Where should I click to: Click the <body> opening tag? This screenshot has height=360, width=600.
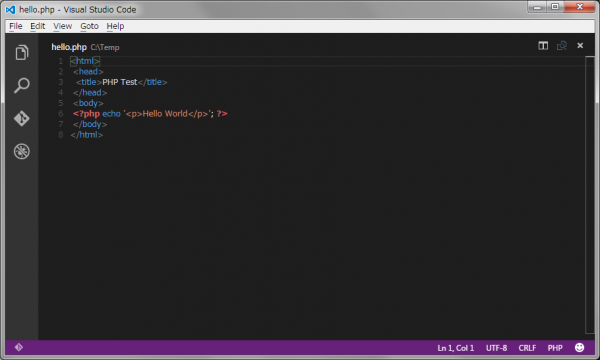[x=88, y=103]
